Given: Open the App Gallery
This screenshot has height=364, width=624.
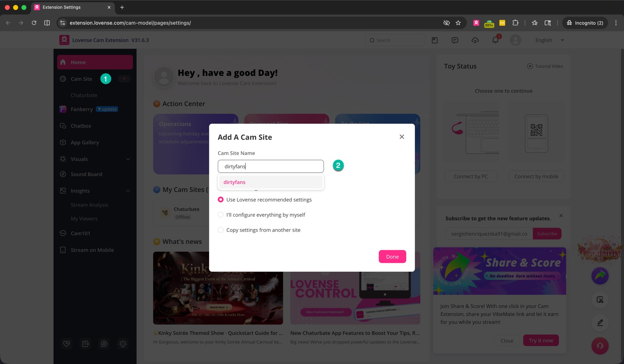Looking at the screenshot, I should 85,142.
